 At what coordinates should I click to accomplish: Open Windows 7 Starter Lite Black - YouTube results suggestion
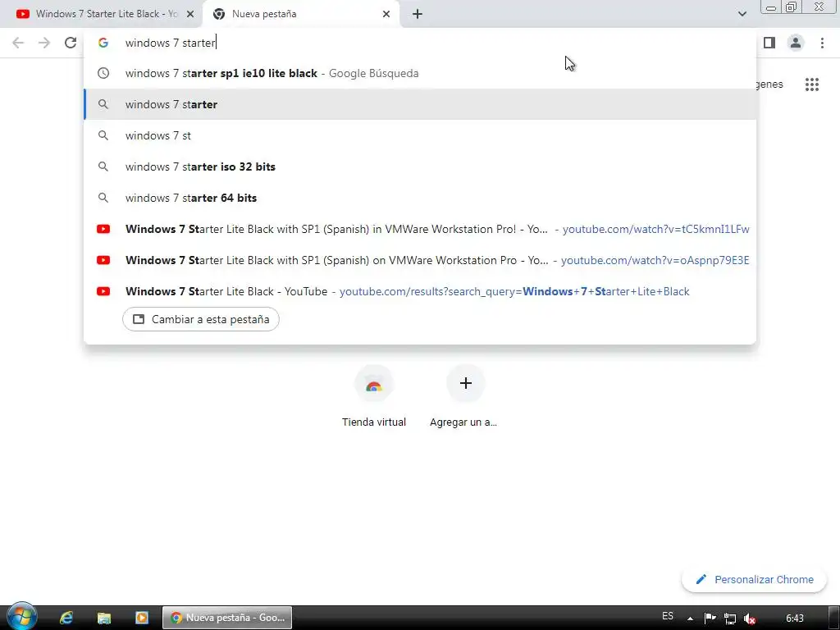tap(420, 291)
